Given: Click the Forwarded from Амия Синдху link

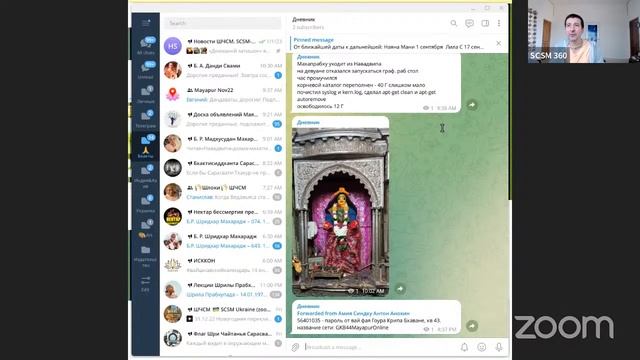Looking at the screenshot, I should coord(353,313).
